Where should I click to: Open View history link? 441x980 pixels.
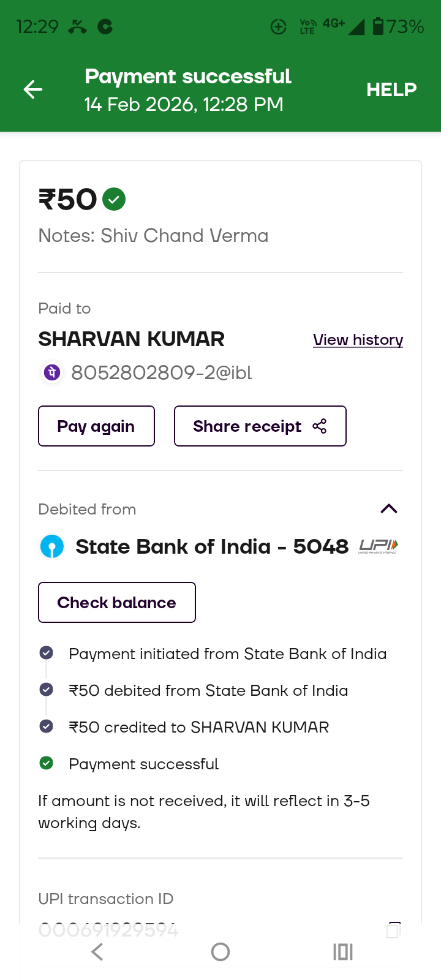[358, 340]
